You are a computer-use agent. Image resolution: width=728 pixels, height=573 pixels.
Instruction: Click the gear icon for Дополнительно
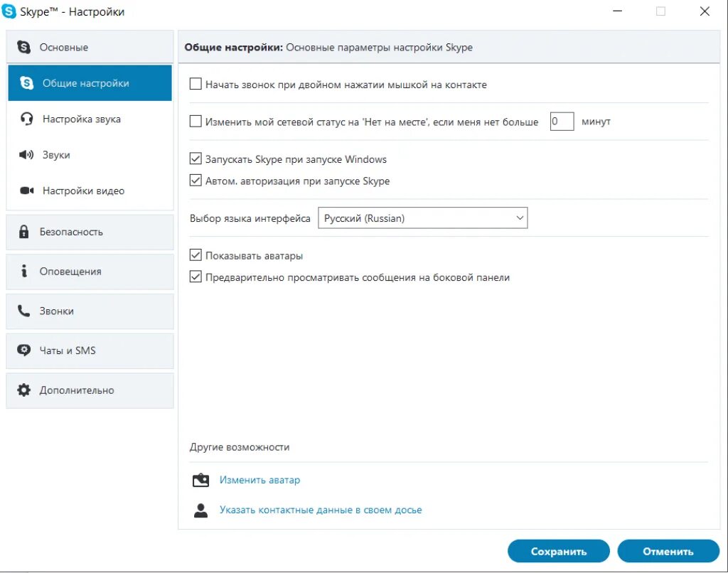(x=24, y=390)
